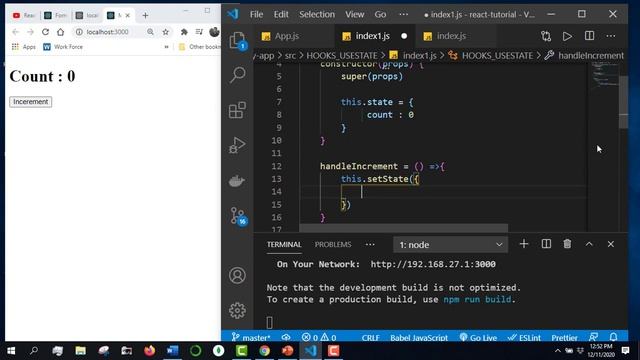This screenshot has height=360, width=640.
Task: Open the App.js editor tab
Action: (287, 36)
